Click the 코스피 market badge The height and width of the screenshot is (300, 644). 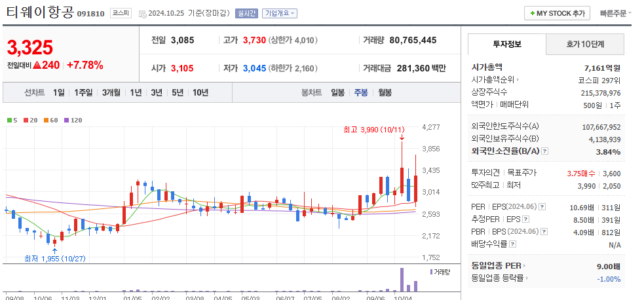[121, 14]
